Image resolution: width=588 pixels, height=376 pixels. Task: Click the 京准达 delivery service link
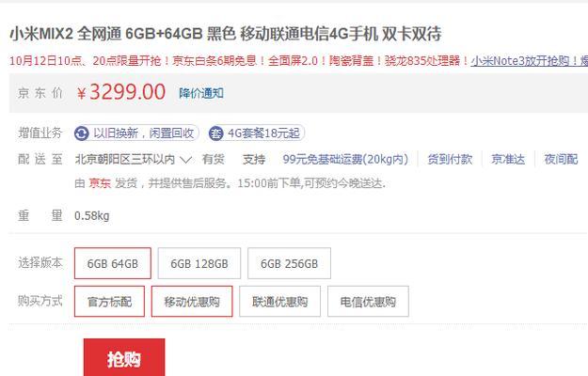pos(508,160)
